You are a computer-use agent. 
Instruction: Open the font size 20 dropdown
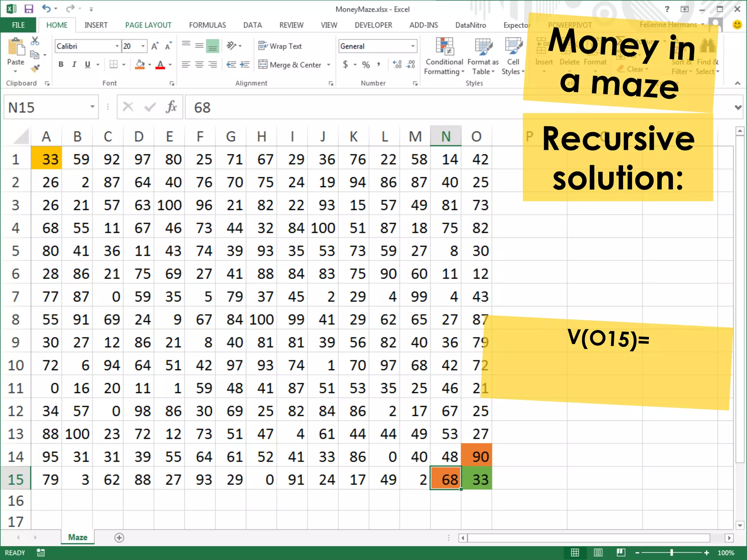[x=143, y=46]
